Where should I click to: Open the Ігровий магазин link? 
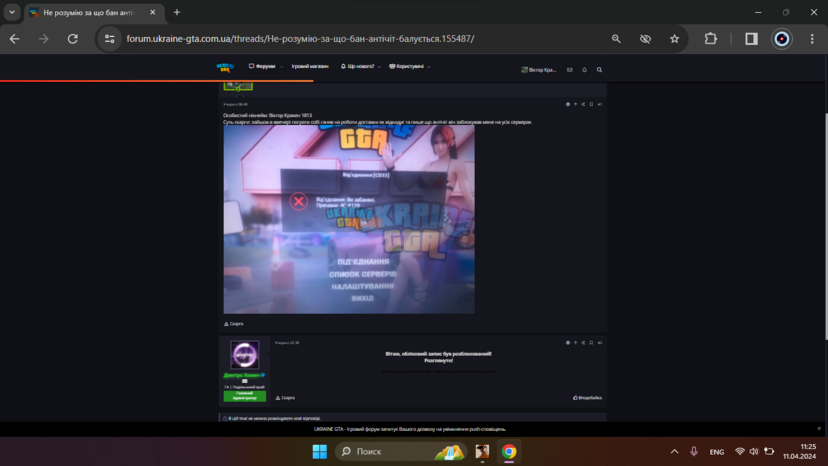click(310, 67)
